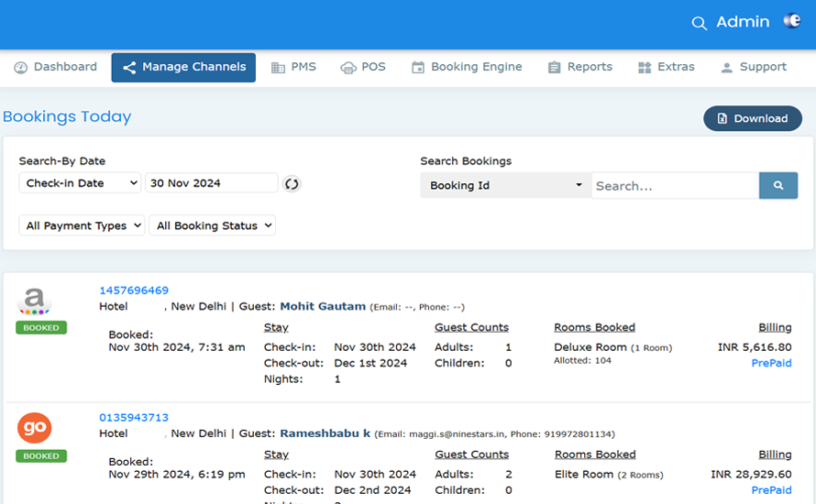Open the All Booking Status dropdown
Image resolution: width=816 pixels, height=504 pixels.
[213, 225]
